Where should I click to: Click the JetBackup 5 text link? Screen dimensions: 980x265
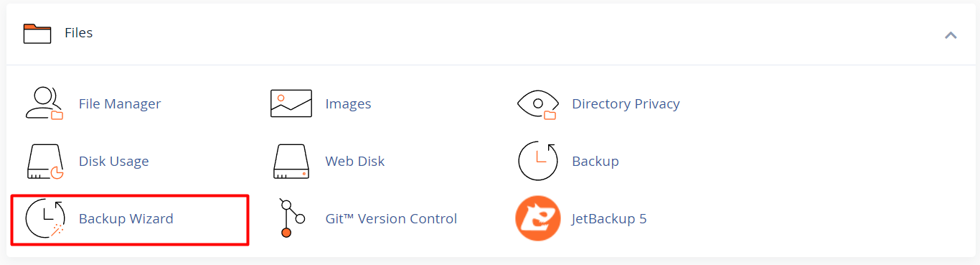pyautogui.click(x=609, y=219)
